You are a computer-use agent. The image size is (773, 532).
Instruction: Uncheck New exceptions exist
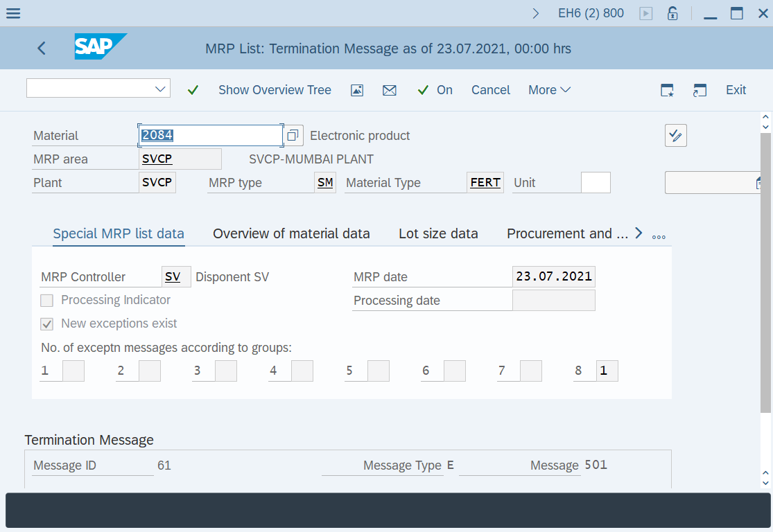point(46,323)
